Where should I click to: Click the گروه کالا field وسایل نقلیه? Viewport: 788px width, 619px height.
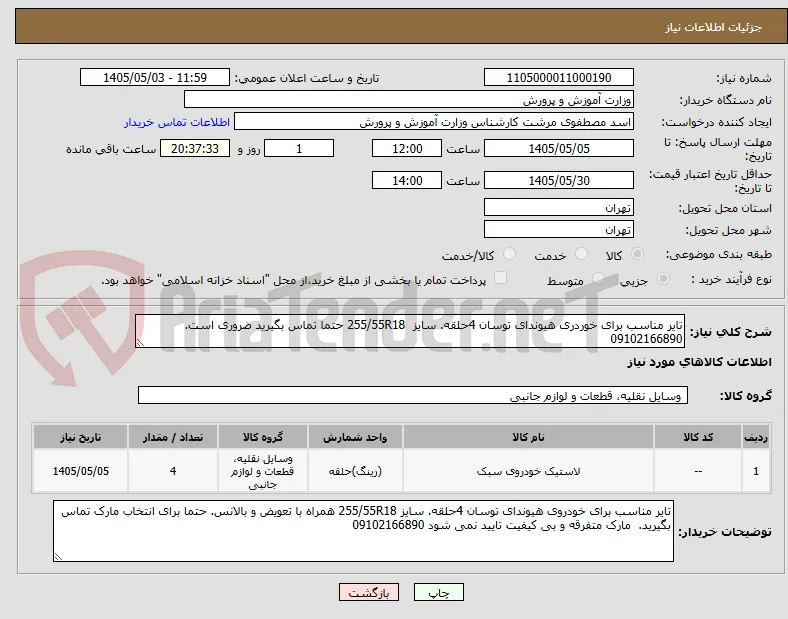[413, 395]
